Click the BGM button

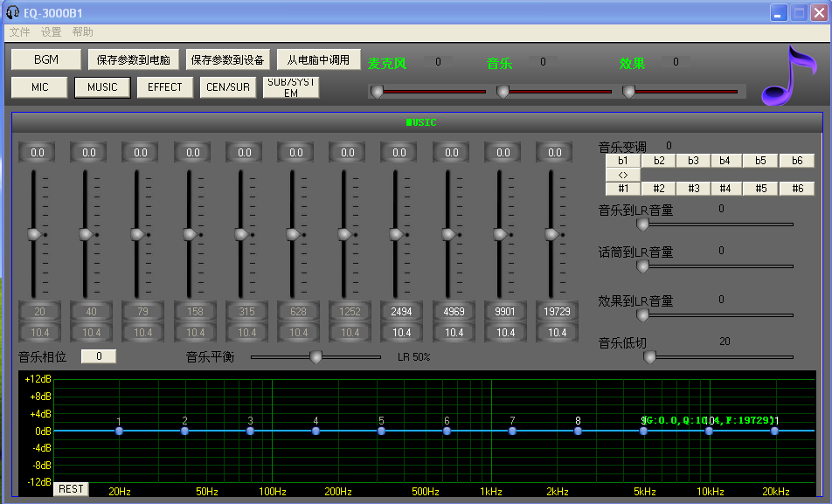(x=46, y=59)
